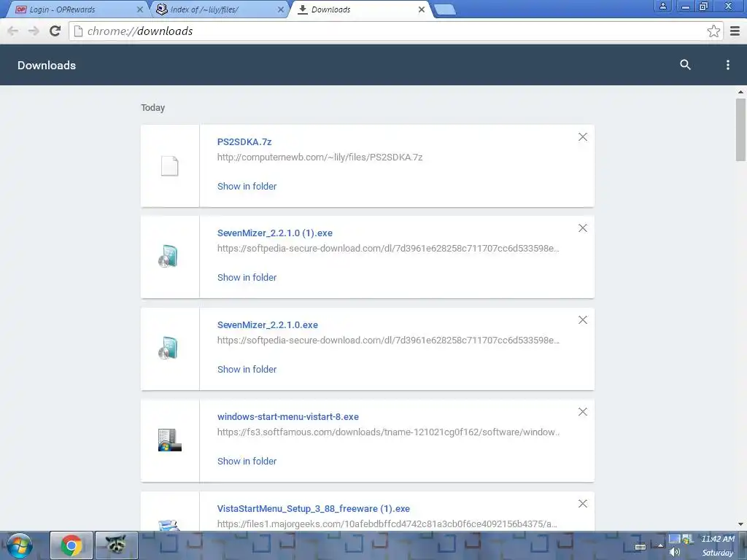Open a new browser tab

pos(445,9)
